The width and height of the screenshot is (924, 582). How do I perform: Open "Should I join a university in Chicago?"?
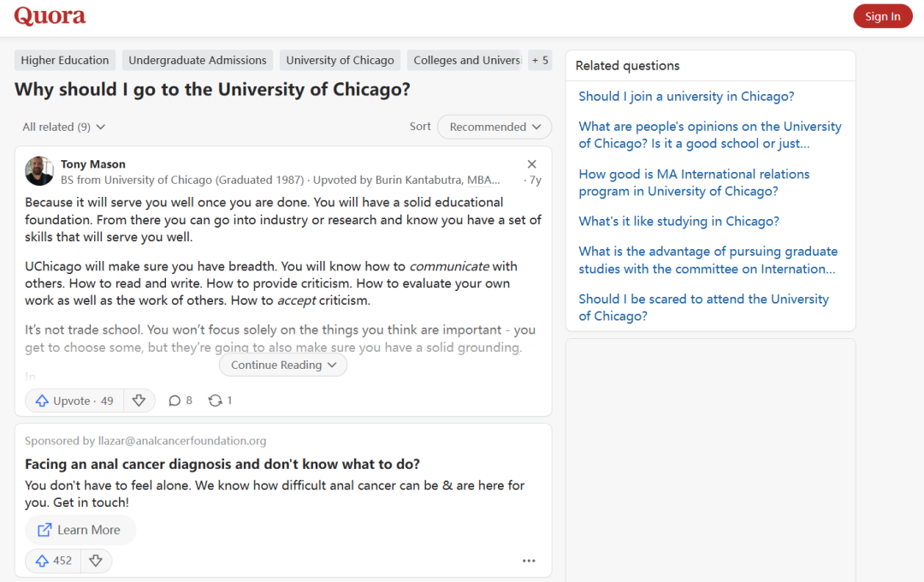click(686, 96)
